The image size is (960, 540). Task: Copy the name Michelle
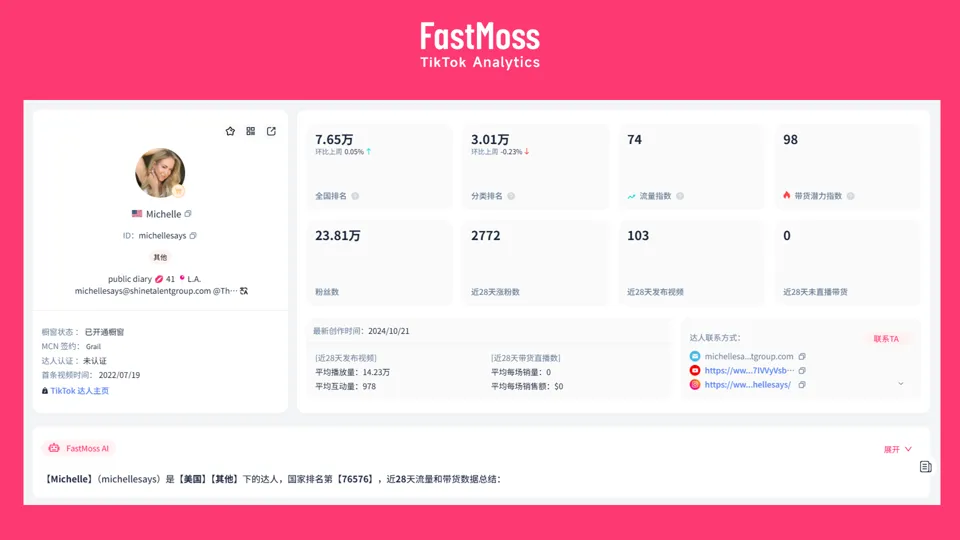pos(188,214)
